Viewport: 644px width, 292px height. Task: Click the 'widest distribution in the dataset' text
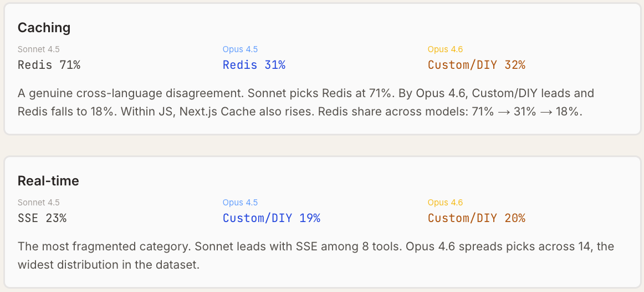click(108, 264)
